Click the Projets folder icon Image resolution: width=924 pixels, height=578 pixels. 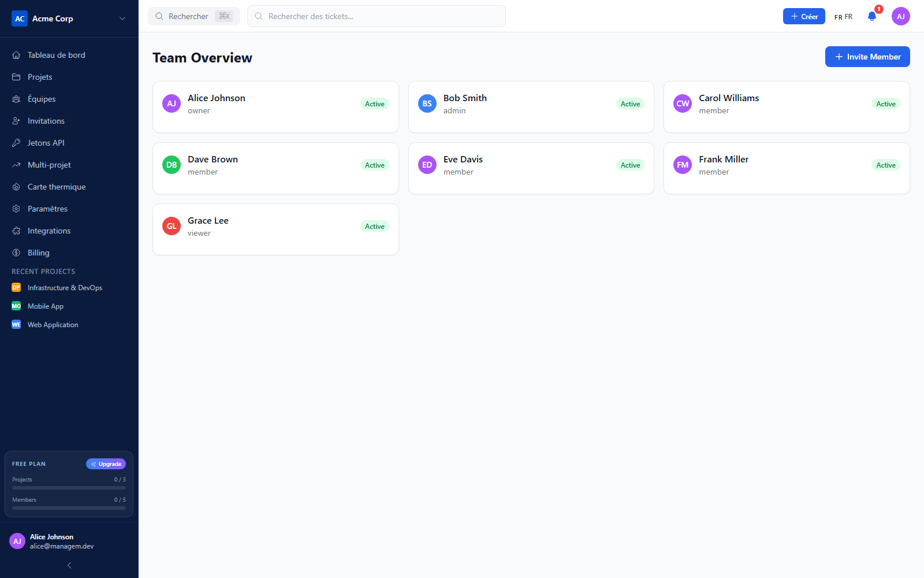(x=16, y=77)
